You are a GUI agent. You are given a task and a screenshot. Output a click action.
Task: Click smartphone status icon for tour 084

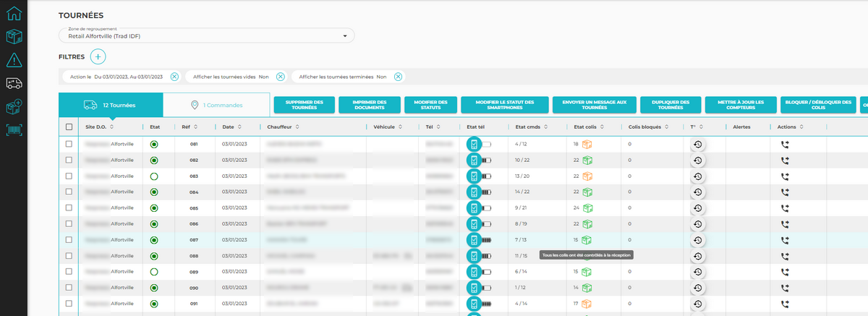point(474,192)
